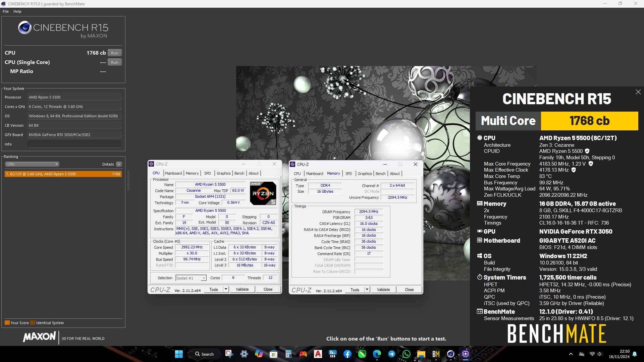This screenshot has width=644, height=362.
Task: Run the CPU (Single Core) test
Action: point(115,62)
